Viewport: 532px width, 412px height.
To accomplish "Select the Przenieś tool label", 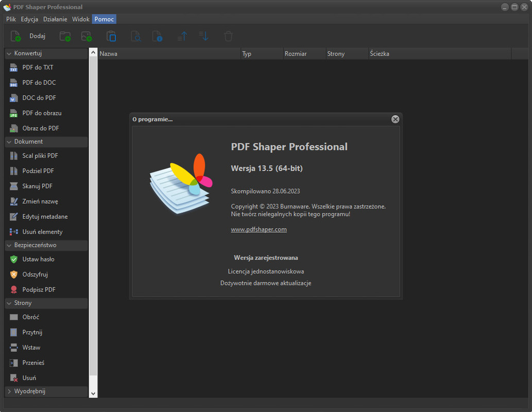I will (x=33, y=363).
